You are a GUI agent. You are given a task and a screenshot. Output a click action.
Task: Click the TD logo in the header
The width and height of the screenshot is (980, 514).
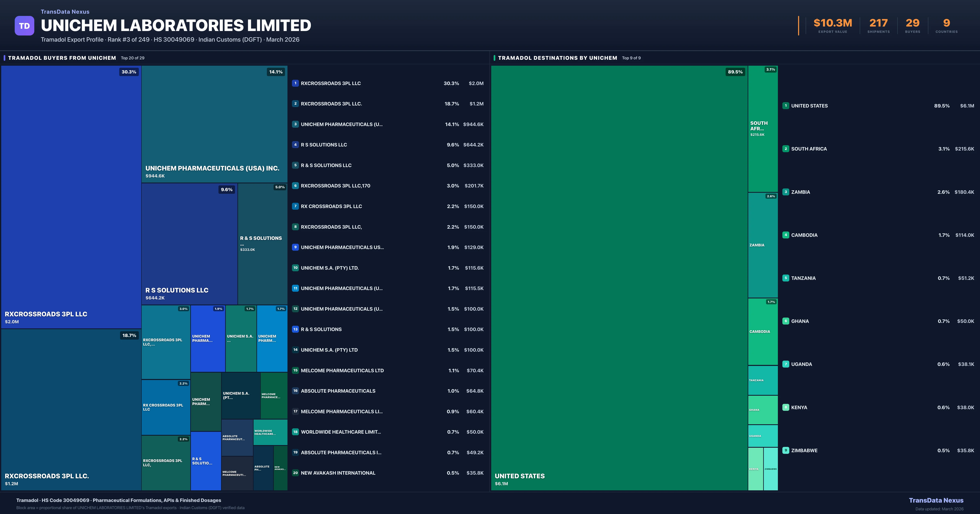(x=24, y=25)
